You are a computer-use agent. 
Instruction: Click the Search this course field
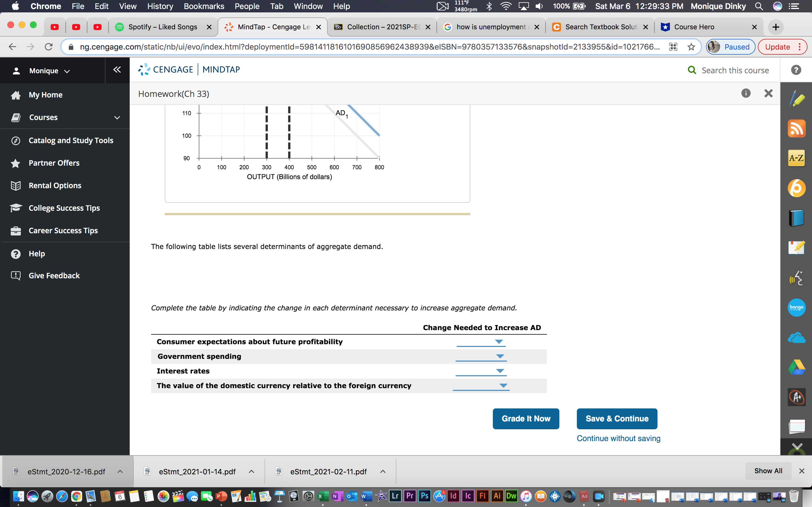(735, 70)
